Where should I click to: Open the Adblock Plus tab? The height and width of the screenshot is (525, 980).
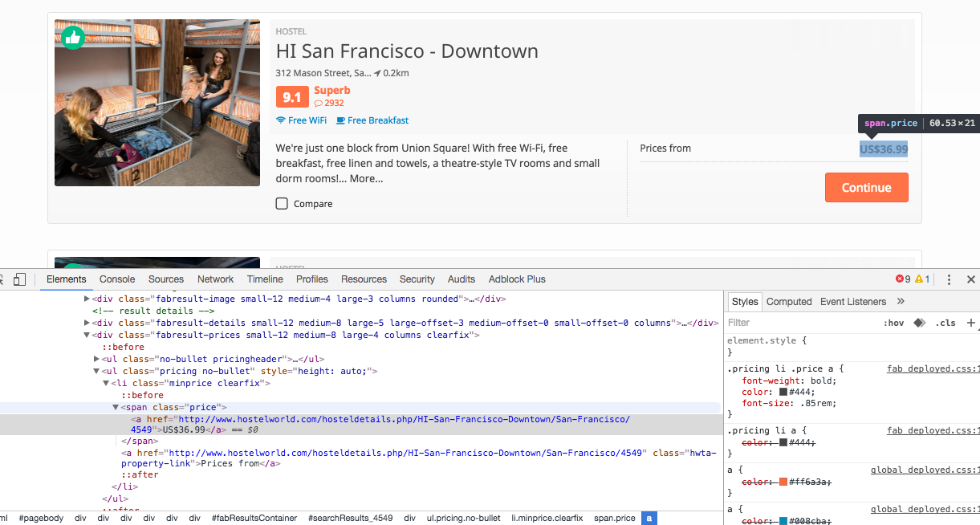[517, 279]
